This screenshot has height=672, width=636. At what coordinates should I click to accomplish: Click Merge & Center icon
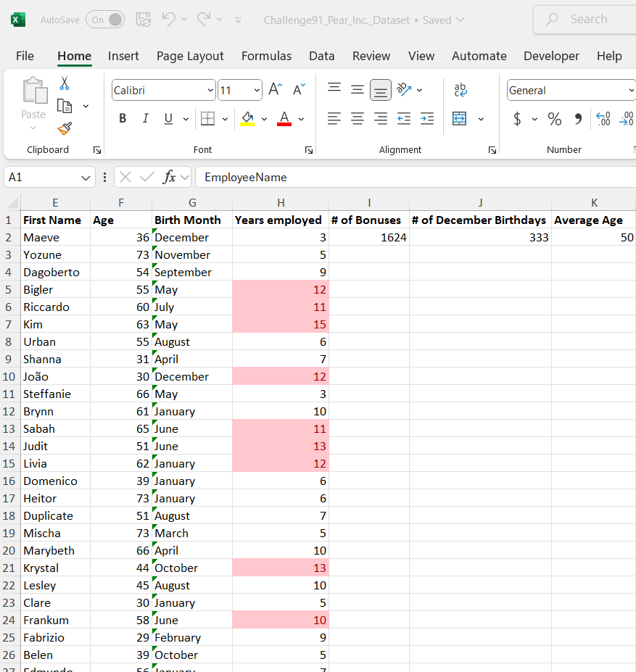point(459,118)
